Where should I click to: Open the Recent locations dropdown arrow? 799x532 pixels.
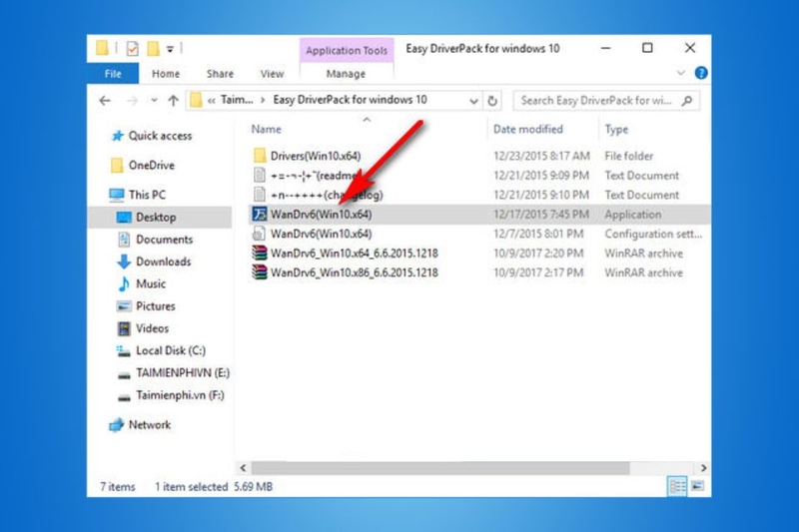tap(154, 100)
